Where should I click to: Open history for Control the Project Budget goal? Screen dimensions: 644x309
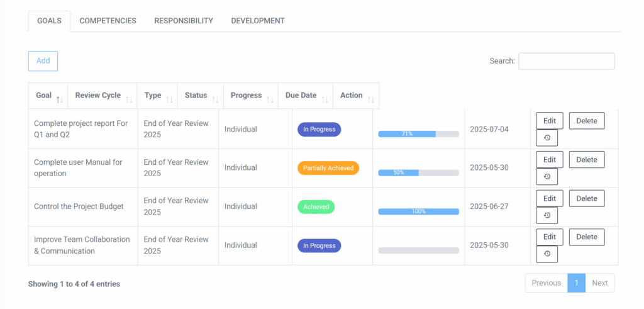(547, 215)
